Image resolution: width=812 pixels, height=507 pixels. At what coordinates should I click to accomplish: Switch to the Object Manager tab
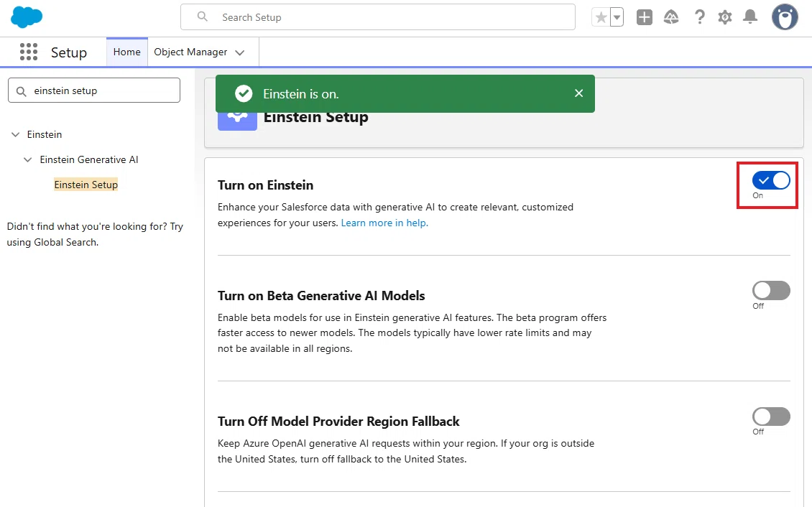[190, 52]
